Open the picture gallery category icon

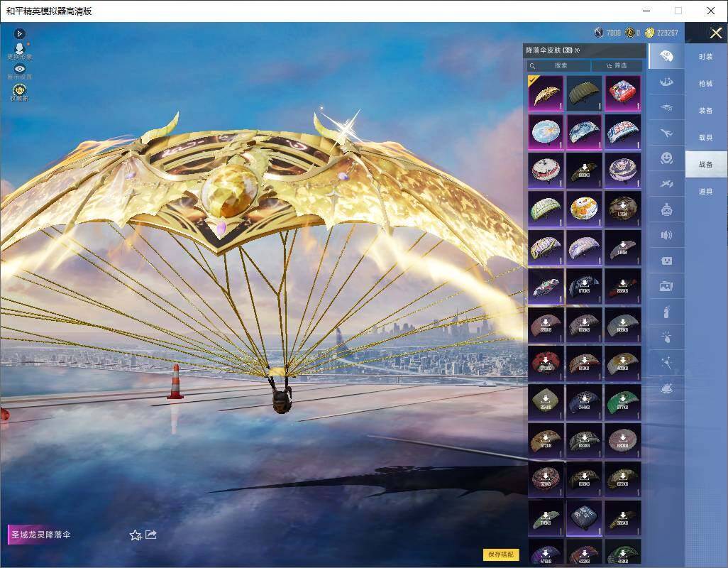coord(666,286)
